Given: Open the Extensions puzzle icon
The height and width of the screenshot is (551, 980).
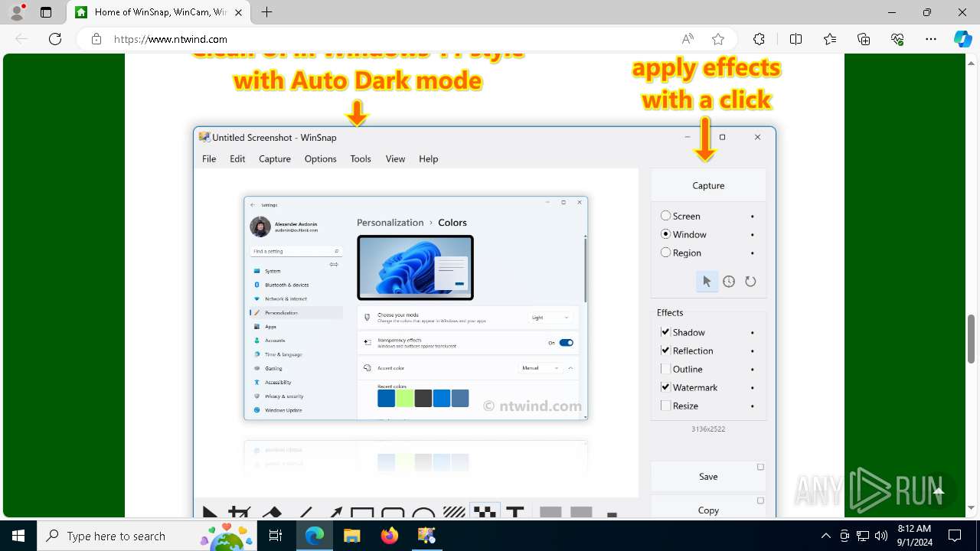Looking at the screenshot, I should pyautogui.click(x=759, y=39).
